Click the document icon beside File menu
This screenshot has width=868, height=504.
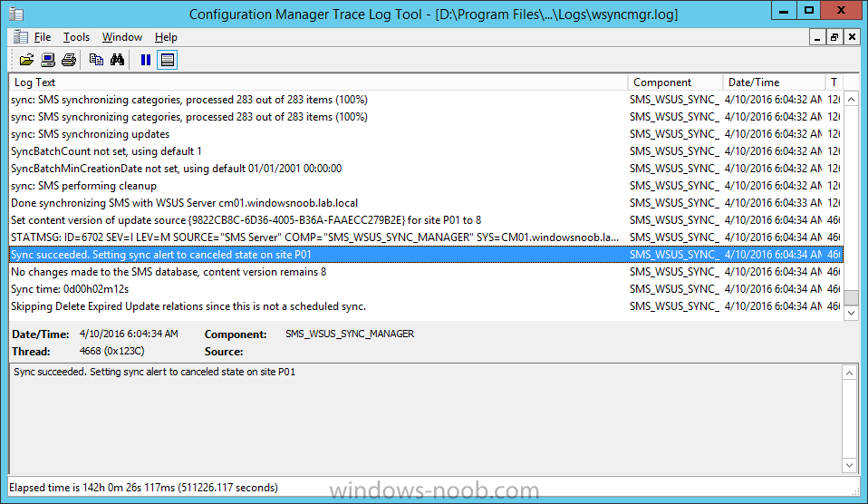(x=21, y=37)
